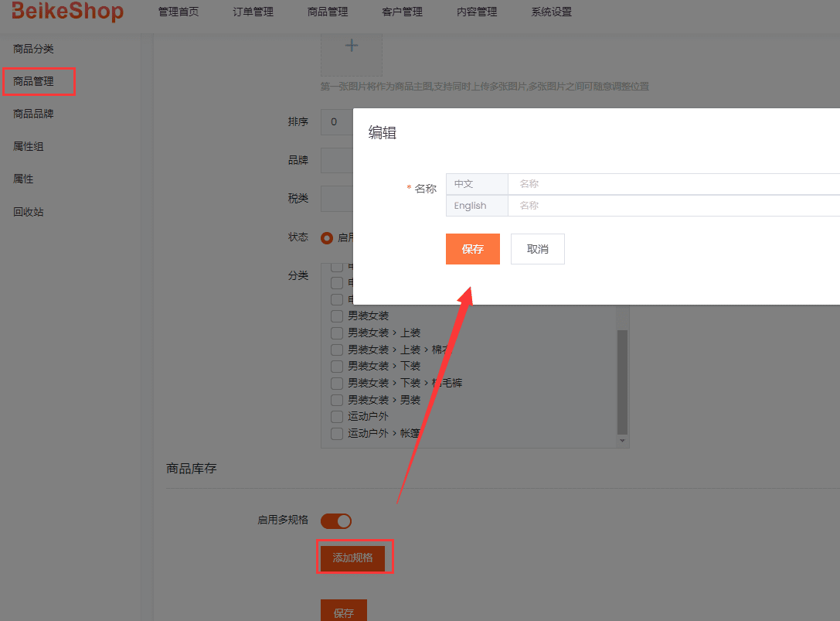Expand the 税类 dropdown

[337, 198]
